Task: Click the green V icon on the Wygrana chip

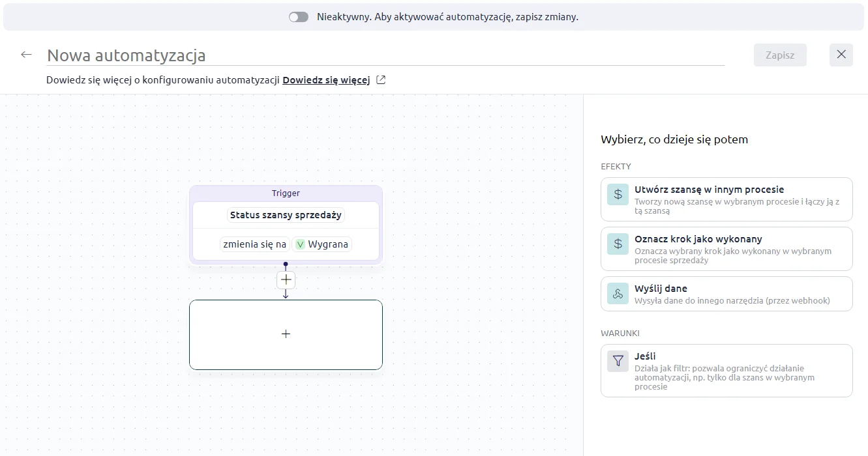Action: point(300,244)
